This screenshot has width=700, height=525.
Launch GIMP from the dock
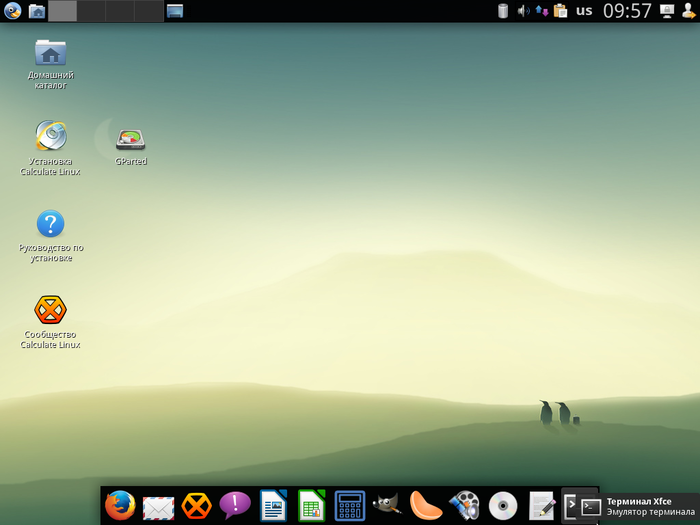pyautogui.click(x=388, y=504)
